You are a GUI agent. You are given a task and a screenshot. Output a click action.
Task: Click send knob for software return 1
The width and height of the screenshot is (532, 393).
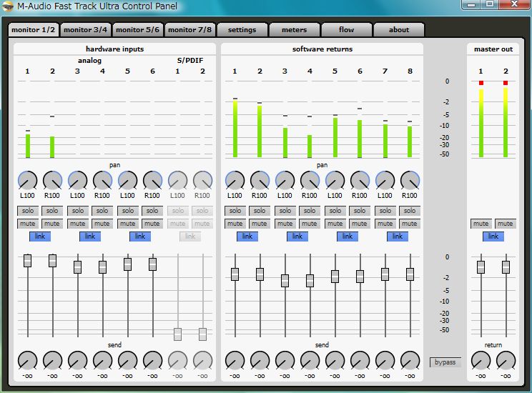(x=235, y=361)
